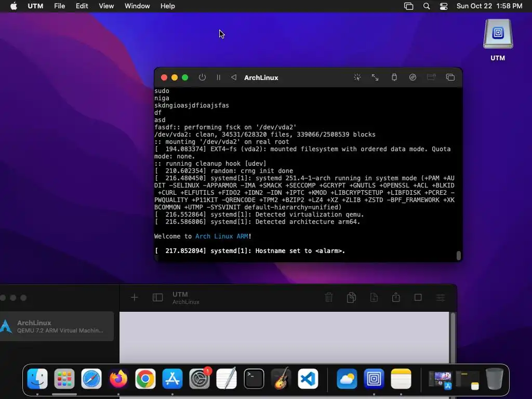Screen dimensions: 532x399
Task: Click the Stage Manager icon in menu bar
Action: pyautogui.click(x=408, y=6)
